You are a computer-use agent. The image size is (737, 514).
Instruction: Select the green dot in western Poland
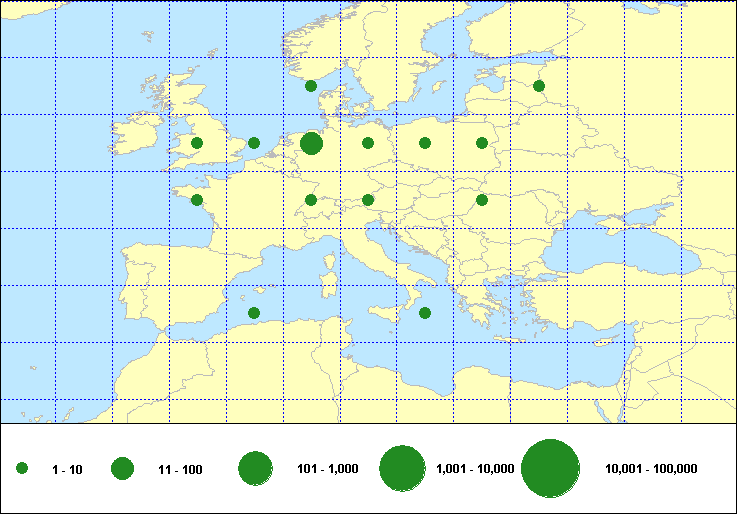pyautogui.click(x=425, y=143)
